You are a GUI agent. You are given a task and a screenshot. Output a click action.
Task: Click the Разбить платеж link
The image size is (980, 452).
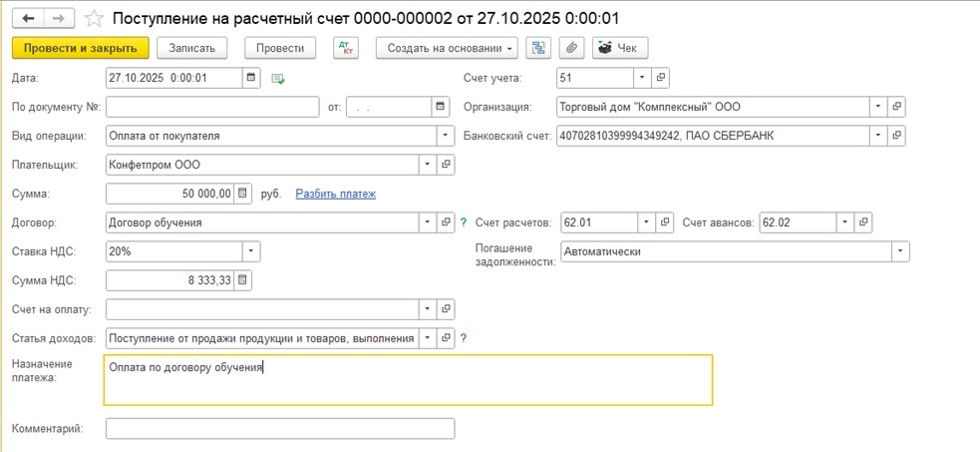(x=335, y=194)
